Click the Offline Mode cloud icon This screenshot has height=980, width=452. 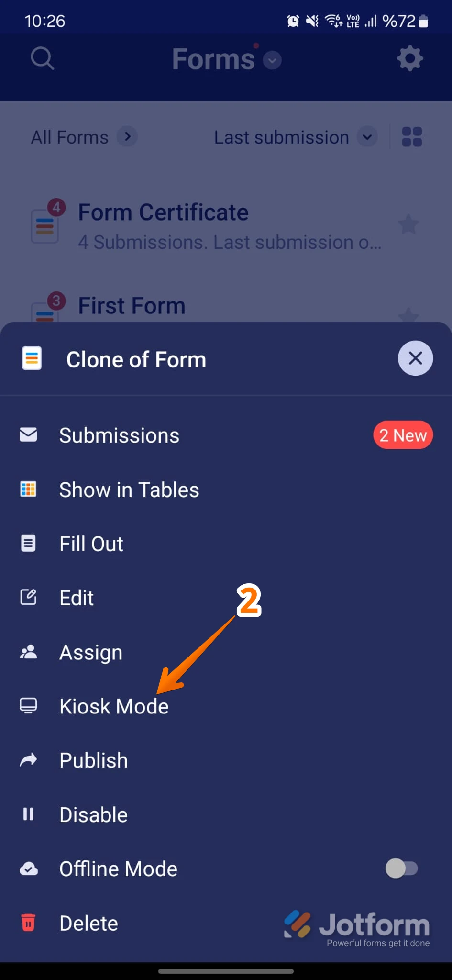point(28,869)
